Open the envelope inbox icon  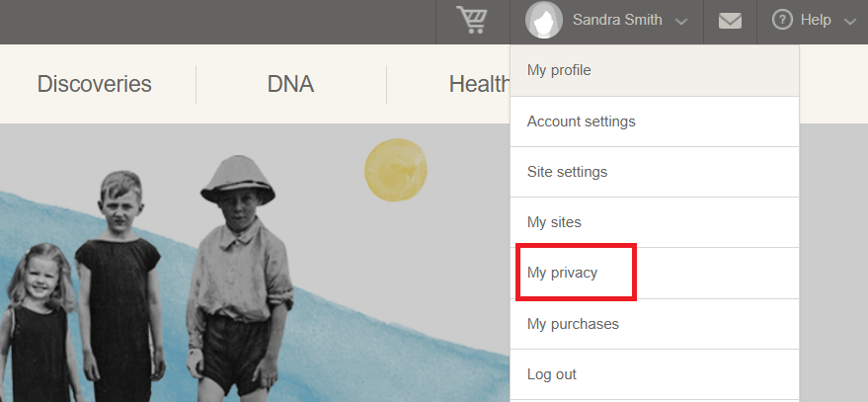tap(730, 21)
